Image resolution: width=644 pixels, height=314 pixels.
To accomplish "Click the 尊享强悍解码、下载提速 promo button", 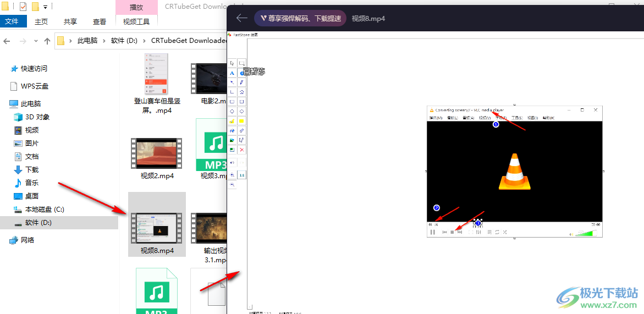I will pyautogui.click(x=300, y=19).
